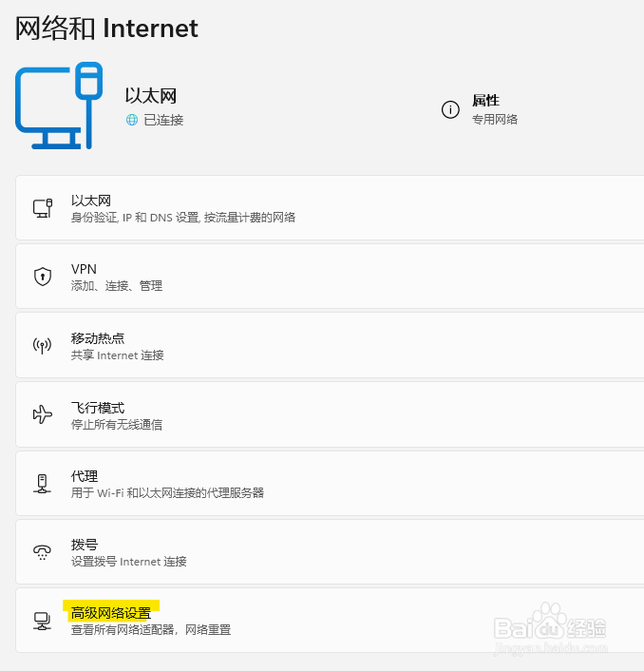Image resolution: width=644 pixels, height=671 pixels.
Task: Click the 代理 proxy server icon
Action: pyautogui.click(x=42, y=484)
